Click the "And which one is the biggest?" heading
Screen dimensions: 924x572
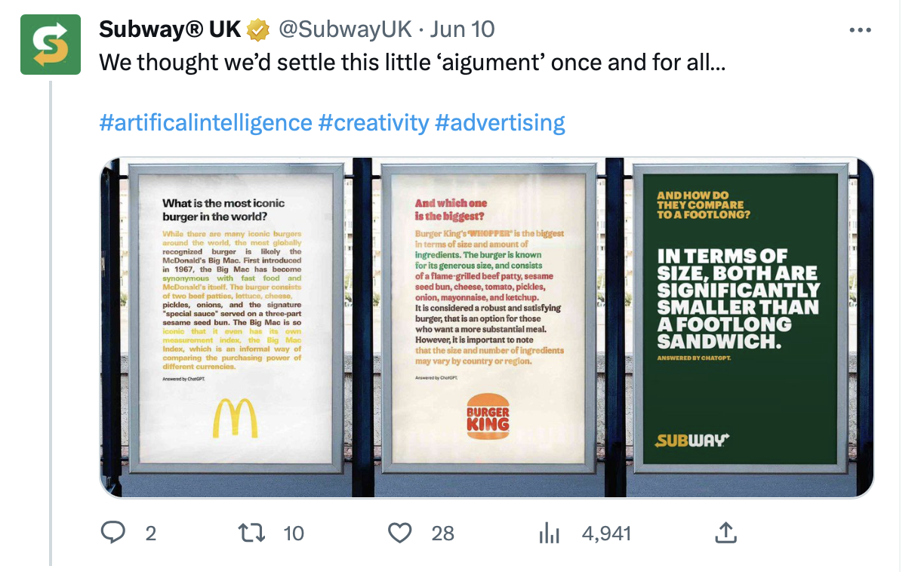coord(451,210)
